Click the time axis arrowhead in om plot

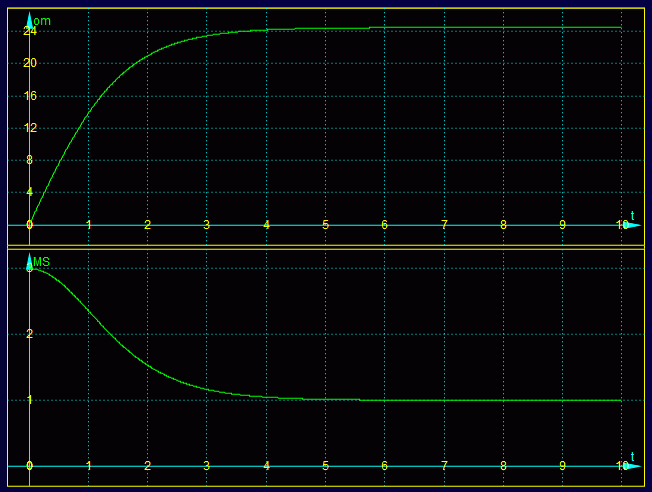pyautogui.click(x=631, y=225)
